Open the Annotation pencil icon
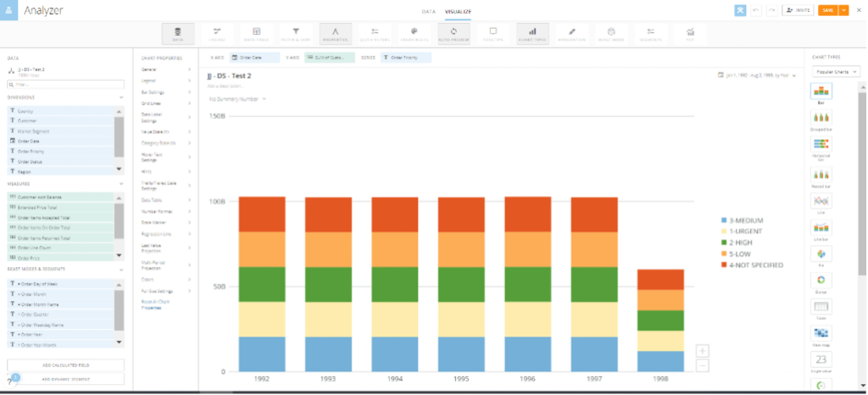 coord(572,34)
